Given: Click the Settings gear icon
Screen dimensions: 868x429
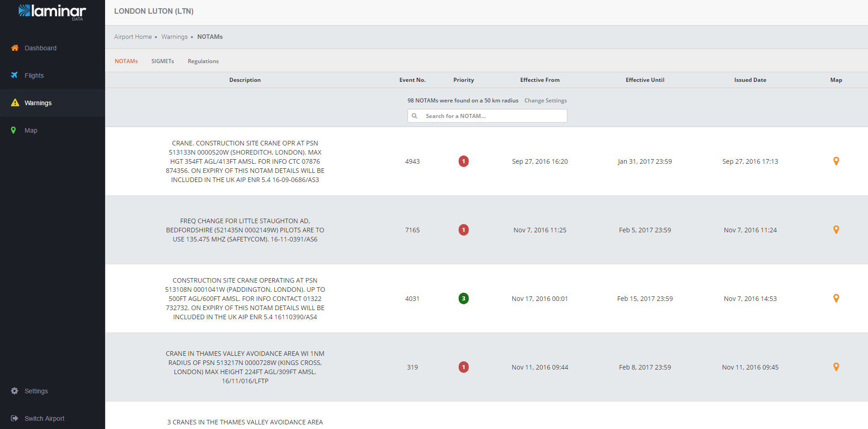Looking at the screenshot, I should click(x=15, y=391).
